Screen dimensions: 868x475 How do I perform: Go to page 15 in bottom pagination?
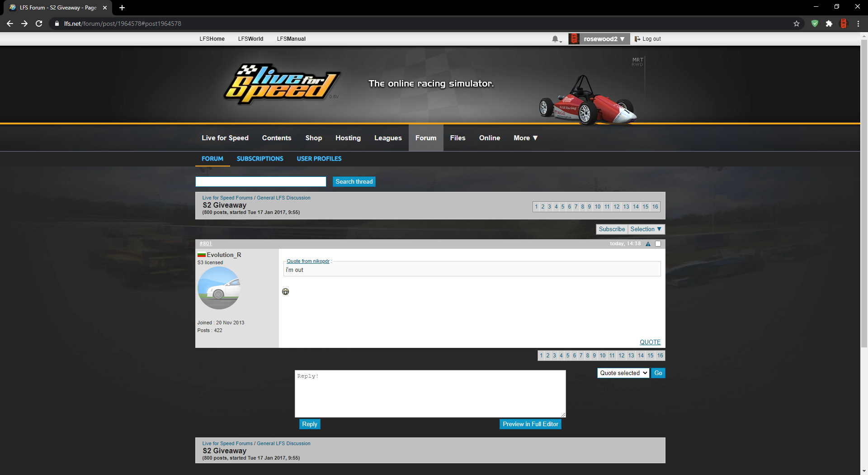coord(651,356)
